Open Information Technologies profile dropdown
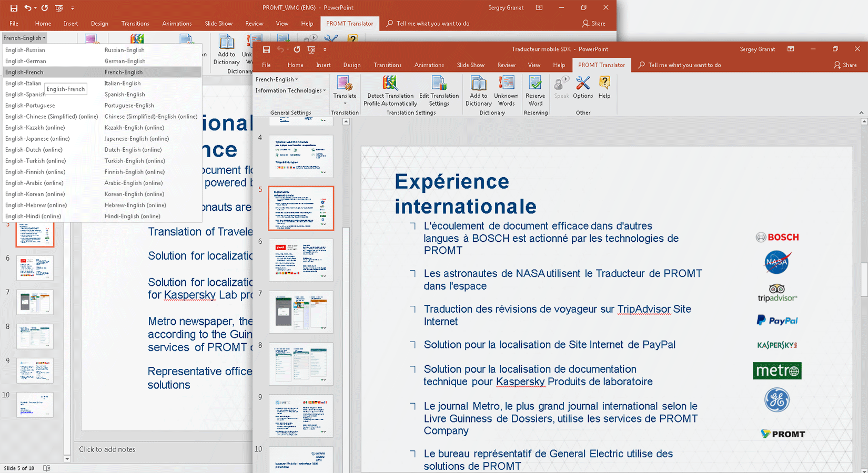Screen dimensions: 868x473 290,90
